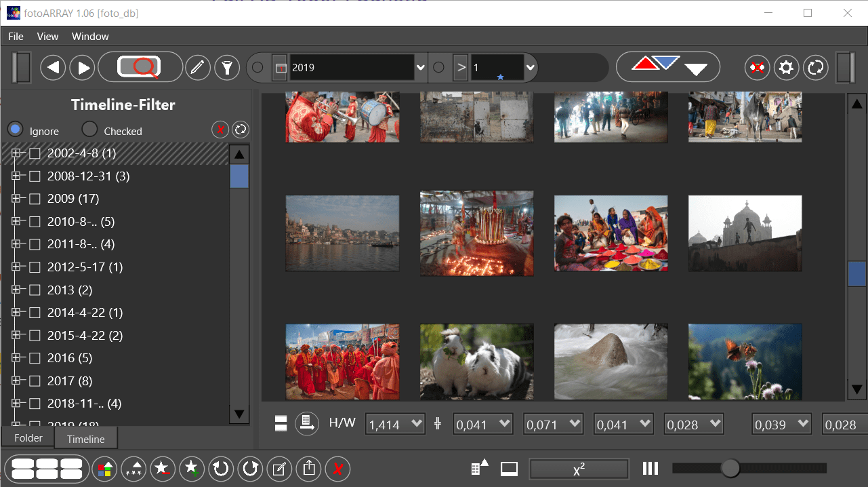Expand the 2014-4-22 (1) tree node
The image size is (868, 487).
16,313
